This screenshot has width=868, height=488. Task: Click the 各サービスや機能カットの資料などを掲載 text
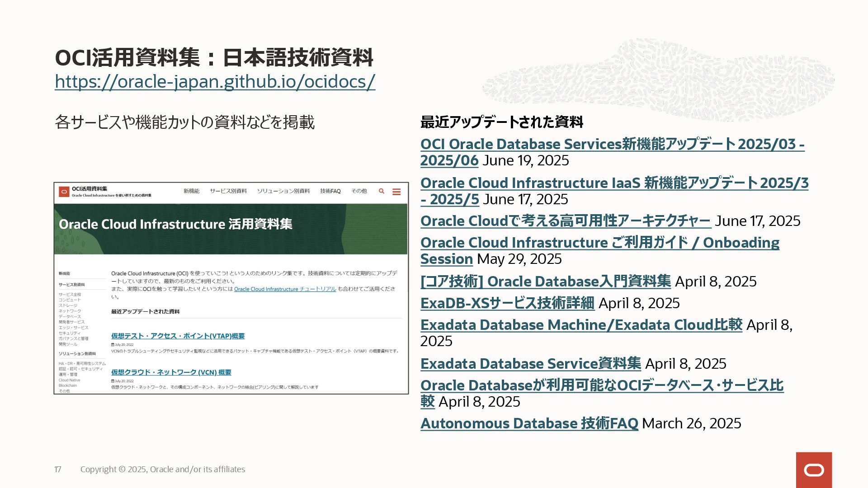pos(184,122)
